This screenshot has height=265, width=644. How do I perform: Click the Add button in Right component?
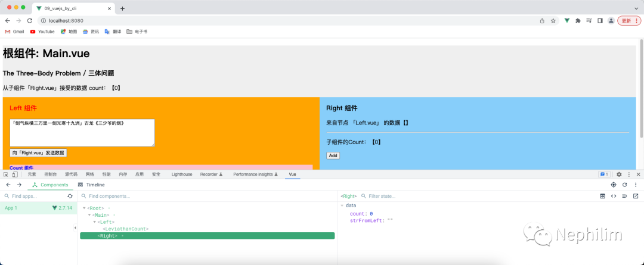click(333, 155)
